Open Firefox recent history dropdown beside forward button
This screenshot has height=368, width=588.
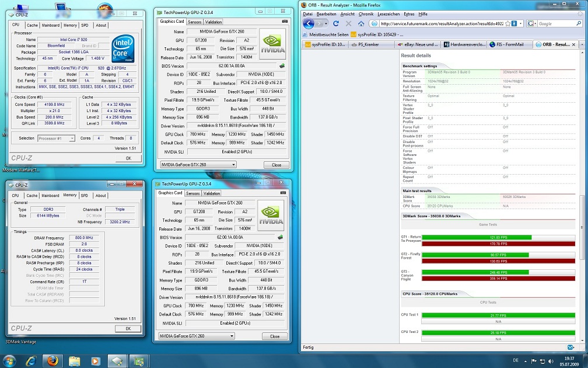(326, 23)
